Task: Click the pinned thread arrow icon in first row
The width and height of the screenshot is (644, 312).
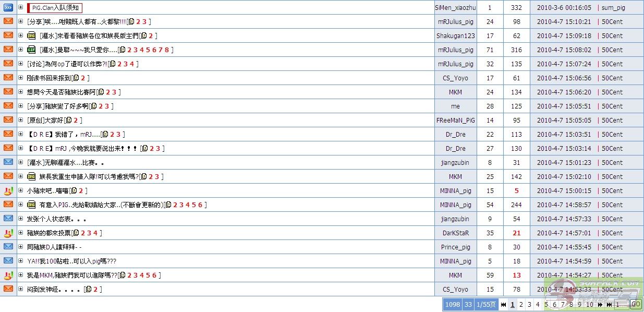Action: [8, 7]
